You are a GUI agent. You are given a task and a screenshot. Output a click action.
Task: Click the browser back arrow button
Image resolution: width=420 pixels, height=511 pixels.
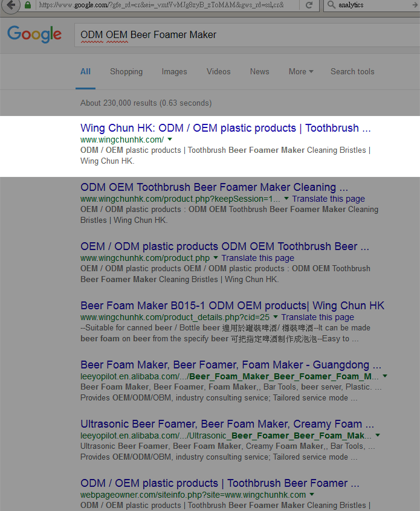click(11, 5)
